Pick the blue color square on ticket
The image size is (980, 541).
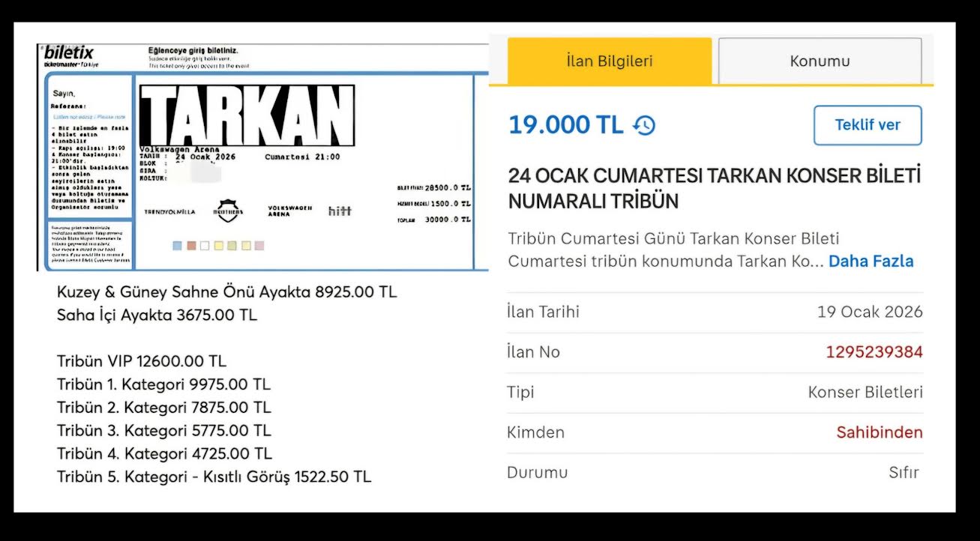[x=177, y=246]
